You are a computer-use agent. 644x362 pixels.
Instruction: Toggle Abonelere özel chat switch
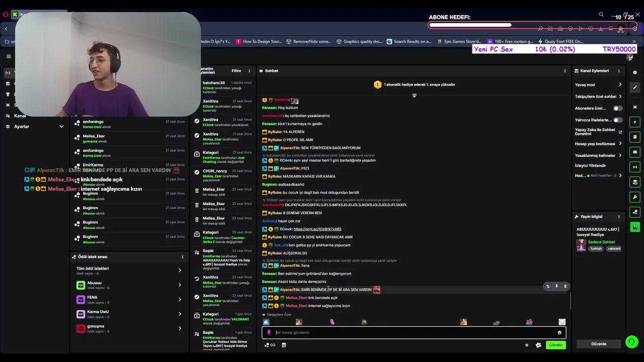[x=617, y=108]
